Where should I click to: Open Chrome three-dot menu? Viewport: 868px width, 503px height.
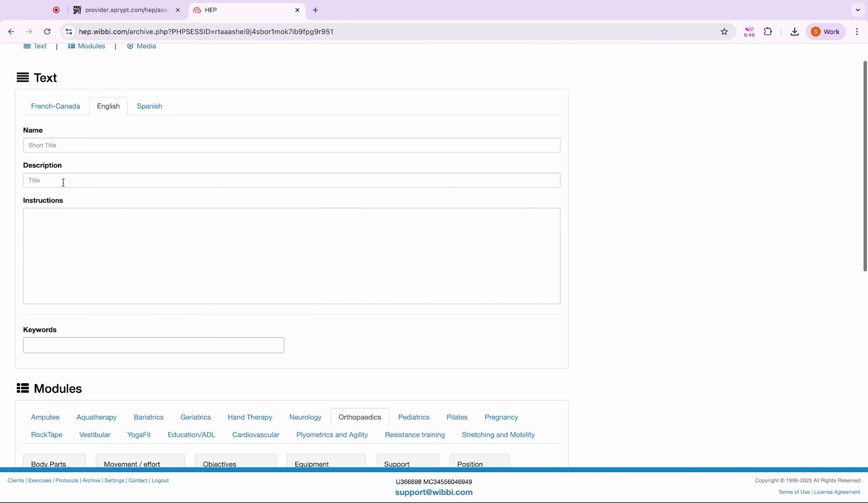(857, 32)
